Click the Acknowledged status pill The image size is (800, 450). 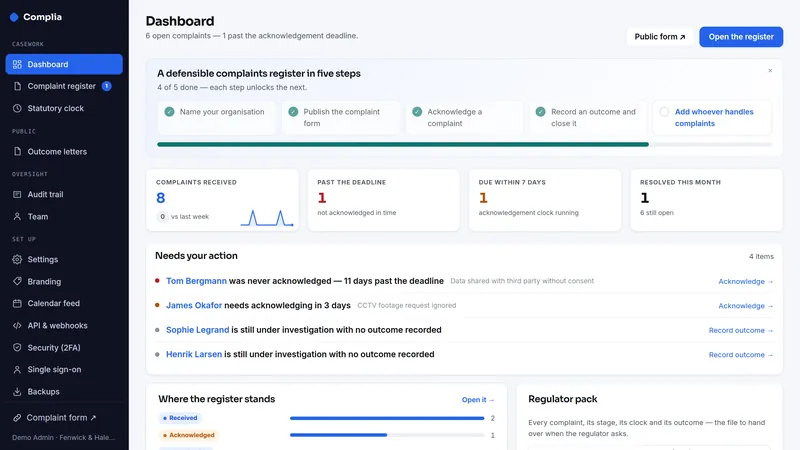coord(189,435)
